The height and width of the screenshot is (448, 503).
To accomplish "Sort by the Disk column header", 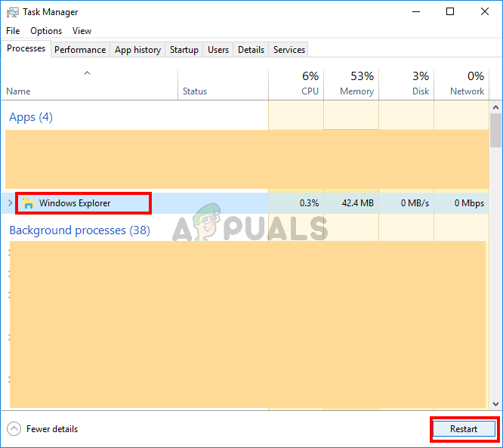I will [406, 84].
